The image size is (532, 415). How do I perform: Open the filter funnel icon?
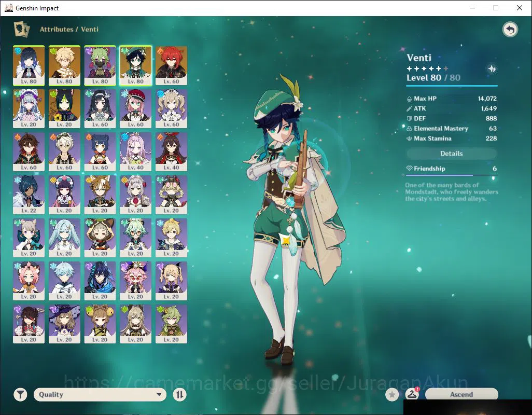tap(20, 395)
